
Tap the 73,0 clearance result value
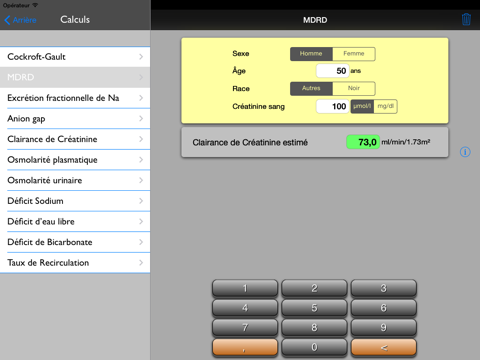click(363, 142)
